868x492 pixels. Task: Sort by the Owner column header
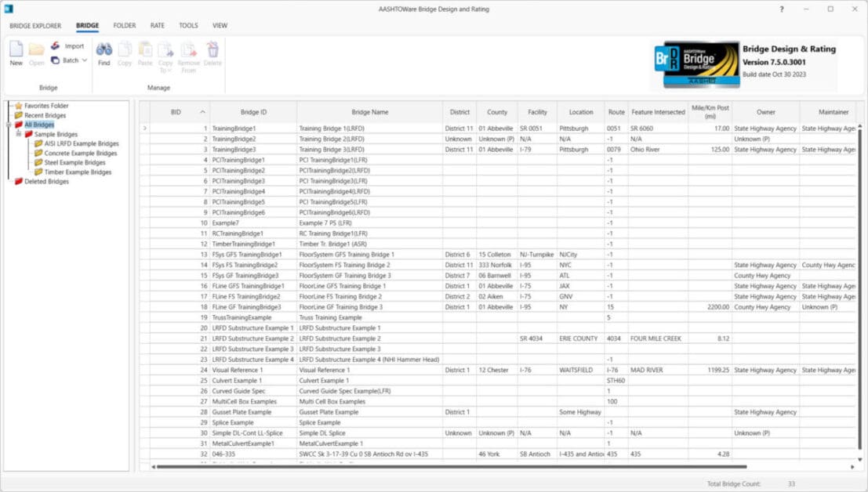pyautogui.click(x=766, y=112)
